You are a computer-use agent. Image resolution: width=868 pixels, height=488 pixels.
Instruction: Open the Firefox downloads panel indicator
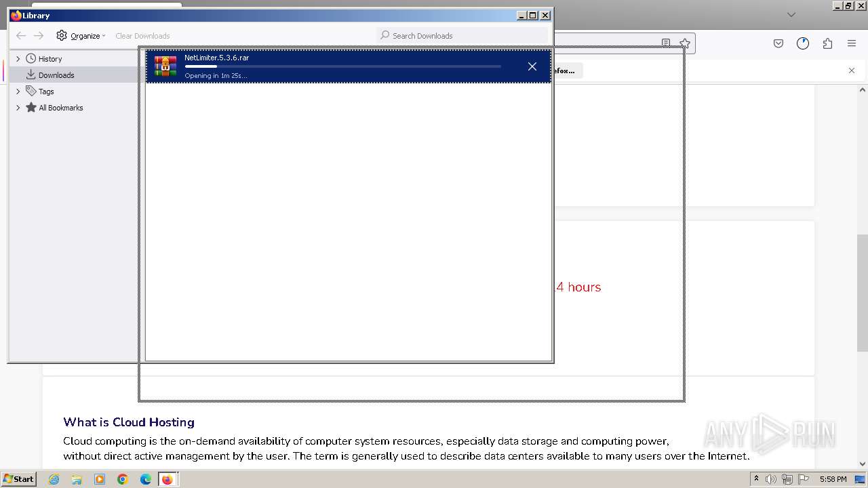pos(803,43)
